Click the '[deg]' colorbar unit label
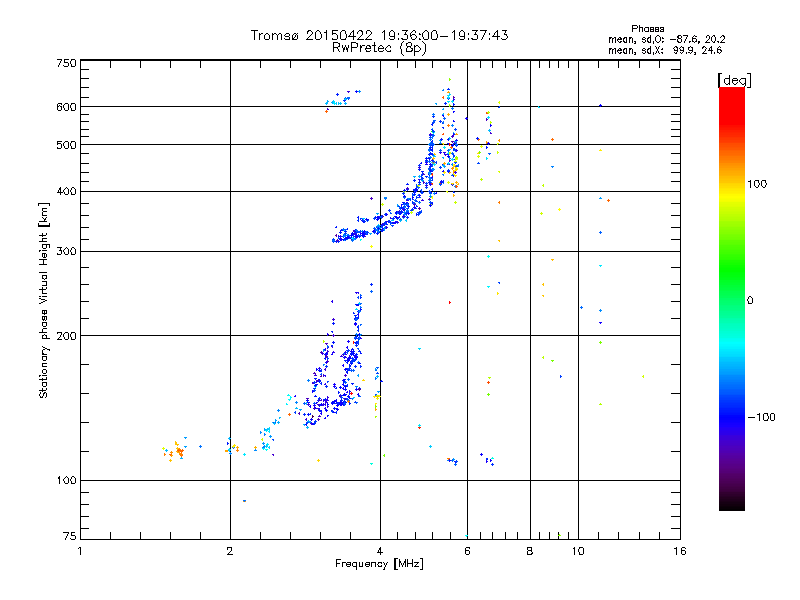 [734, 80]
